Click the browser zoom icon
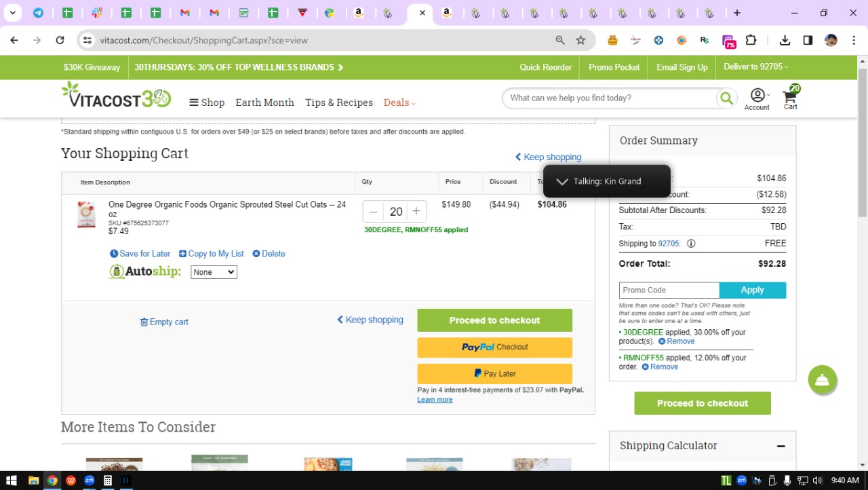Image resolution: width=868 pixels, height=490 pixels. [560, 41]
